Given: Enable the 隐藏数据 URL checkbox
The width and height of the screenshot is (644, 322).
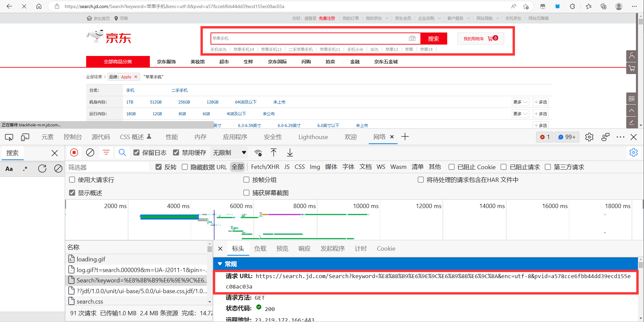Looking at the screenshot, I should pos(185,167).
